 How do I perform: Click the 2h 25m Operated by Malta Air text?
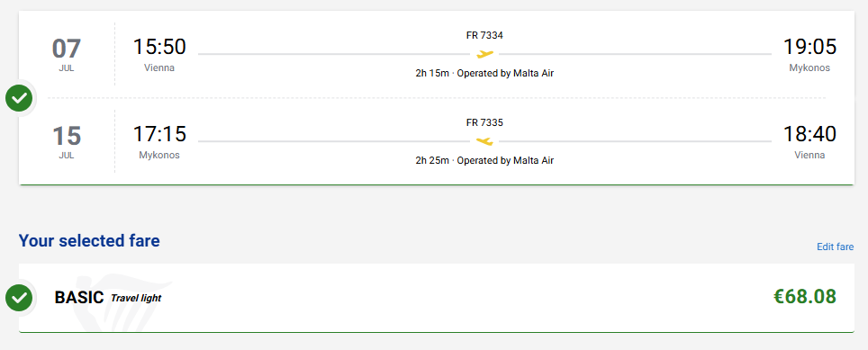484,160
